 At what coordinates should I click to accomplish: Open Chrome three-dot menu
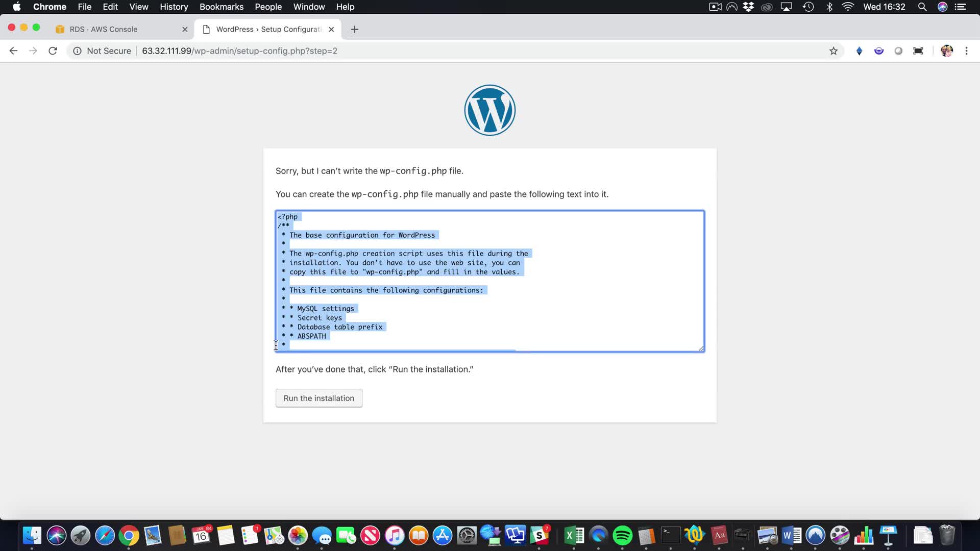coord(966,51)
